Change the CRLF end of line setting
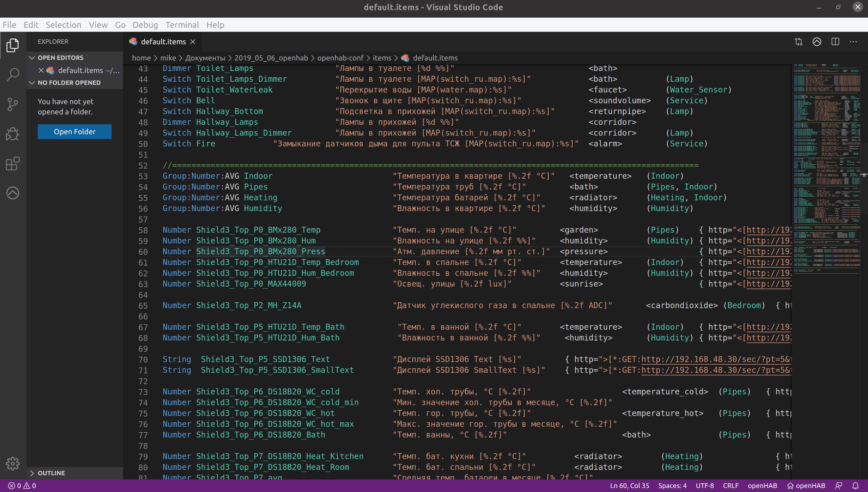This screenshot has height=492, width=868. pyautogui.click(x=731, y=486)
